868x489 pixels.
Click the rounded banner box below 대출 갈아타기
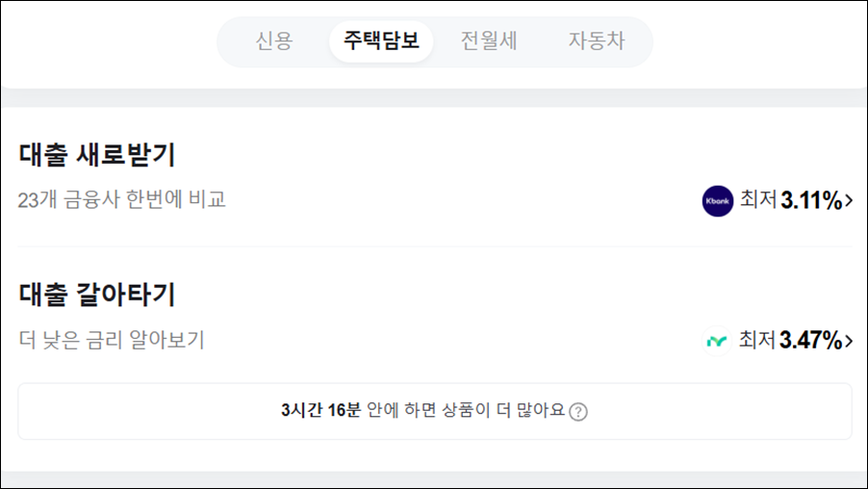pyautogui.click(x=435, y=411)
